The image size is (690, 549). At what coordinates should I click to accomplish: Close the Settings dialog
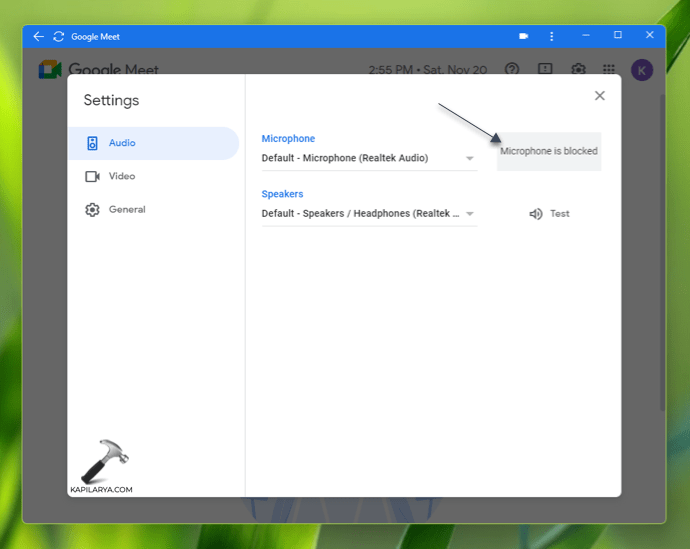click(x=599, y=95)
